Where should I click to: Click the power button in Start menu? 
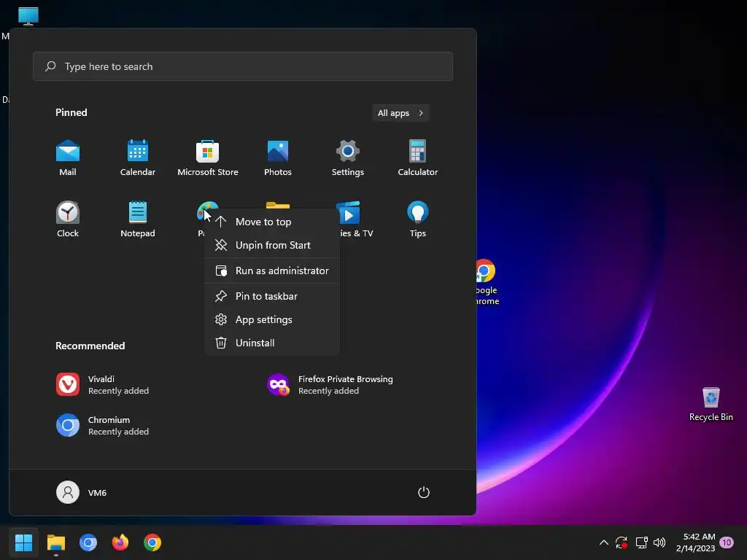(424, 492)
